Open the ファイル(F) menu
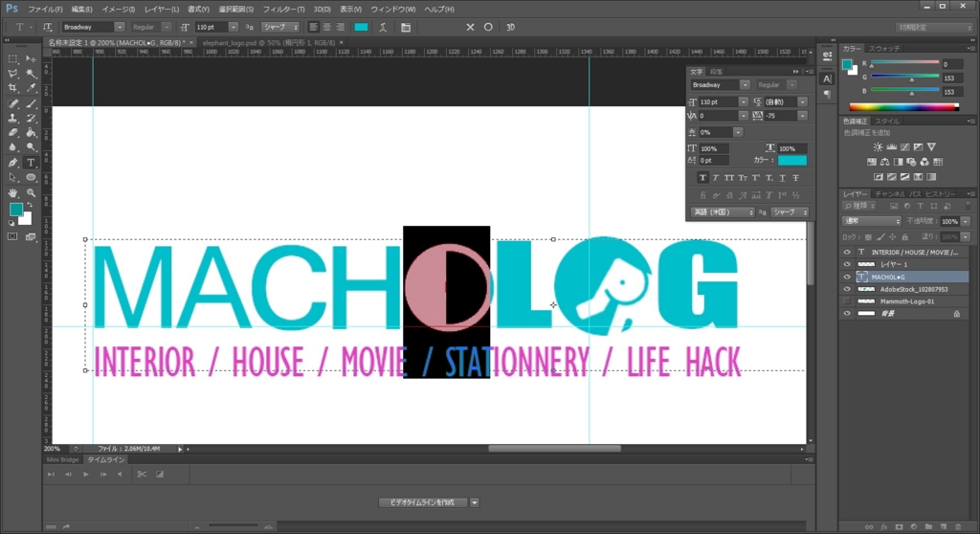 45,10
